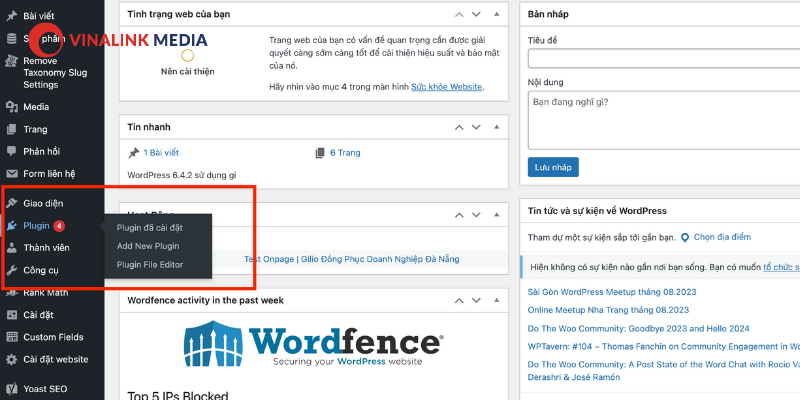Click the Plugin plug icon
Screen dimensions: 800x400
pos(11,226)
